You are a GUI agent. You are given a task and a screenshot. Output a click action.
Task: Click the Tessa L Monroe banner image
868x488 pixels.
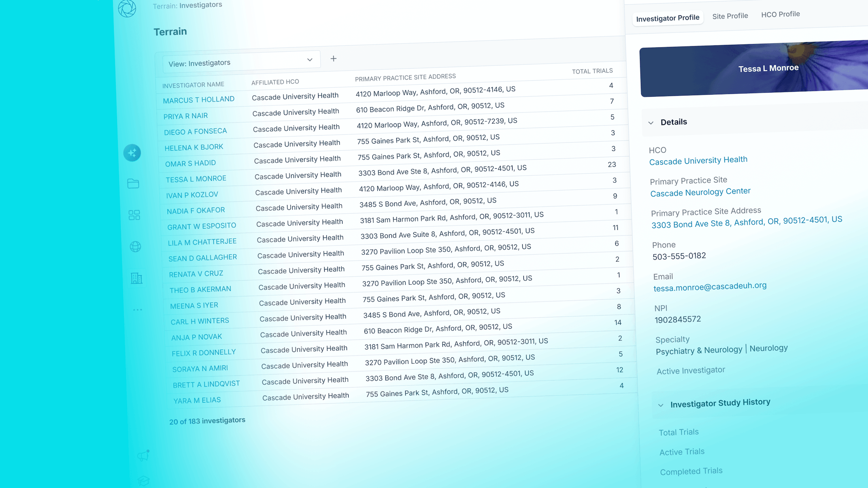pos(754,68)
